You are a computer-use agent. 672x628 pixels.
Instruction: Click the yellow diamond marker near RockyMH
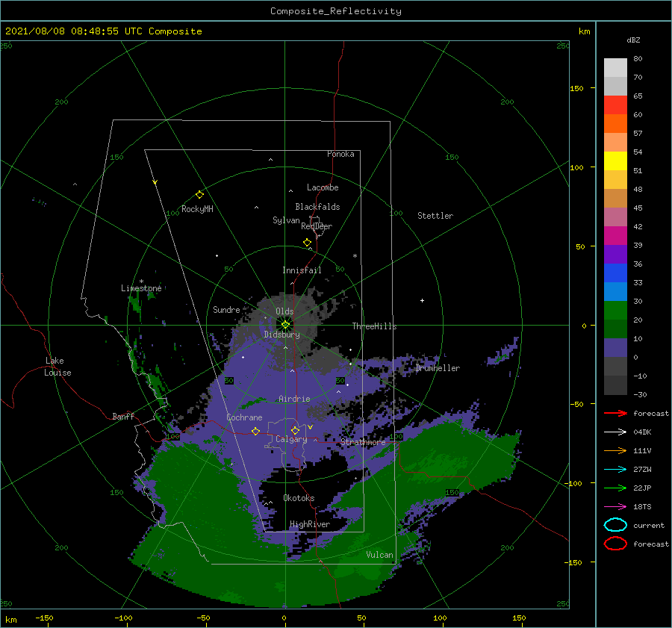(199, 195)
